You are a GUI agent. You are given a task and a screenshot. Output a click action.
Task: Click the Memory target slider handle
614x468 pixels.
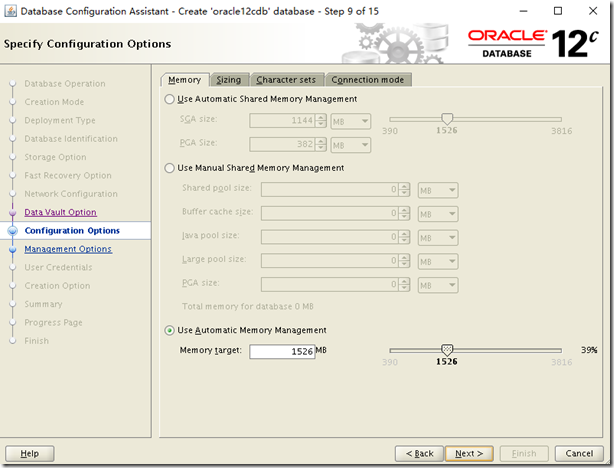447,349
